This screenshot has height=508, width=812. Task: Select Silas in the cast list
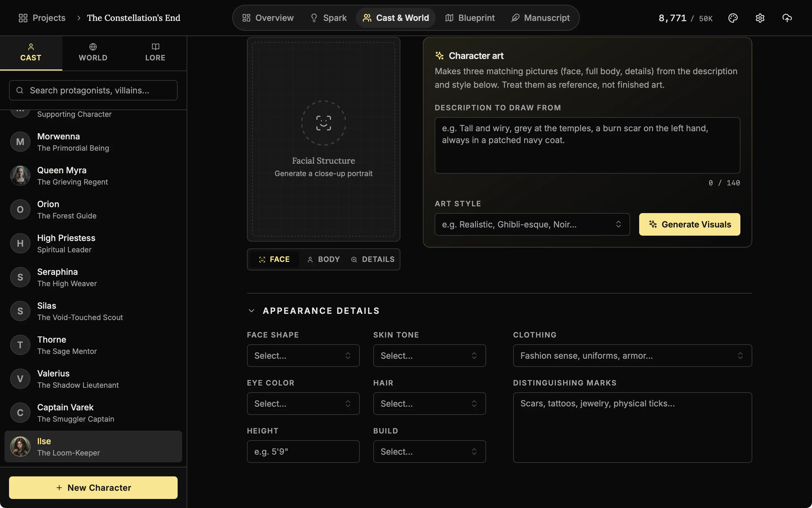point(93,311)
